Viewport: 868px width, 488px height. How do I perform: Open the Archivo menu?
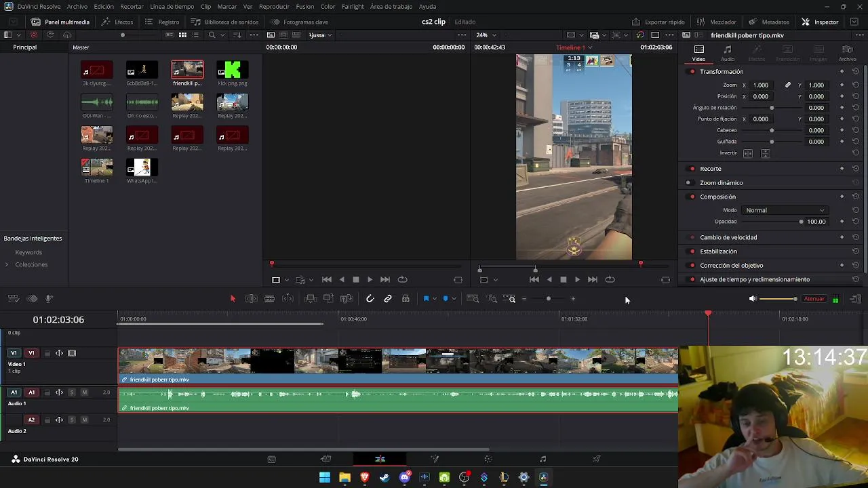(x=77, y=7)
